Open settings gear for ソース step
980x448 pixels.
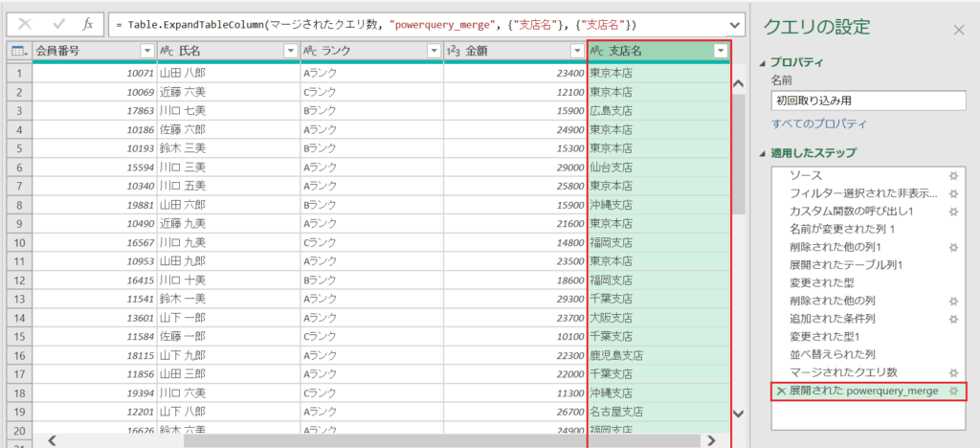click(953, 175)
